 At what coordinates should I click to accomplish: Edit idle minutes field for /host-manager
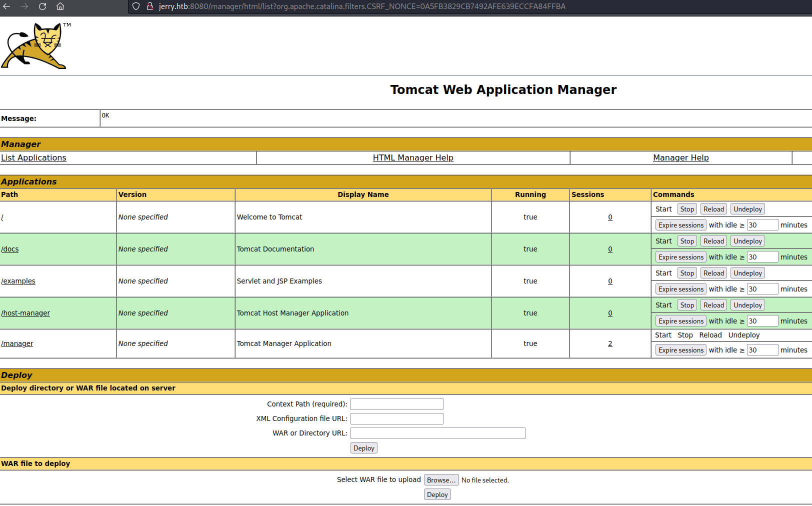762,321
